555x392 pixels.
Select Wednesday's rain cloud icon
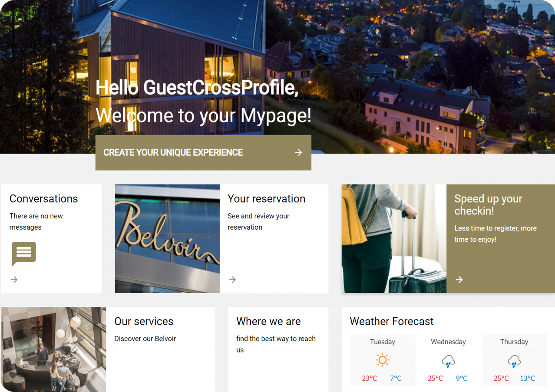(448, 361)
